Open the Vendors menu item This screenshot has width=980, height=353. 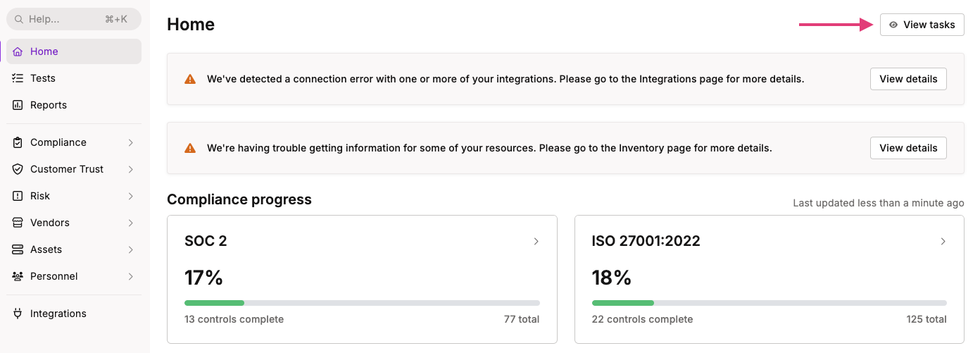pyautogui.click(x=74, y=223)
